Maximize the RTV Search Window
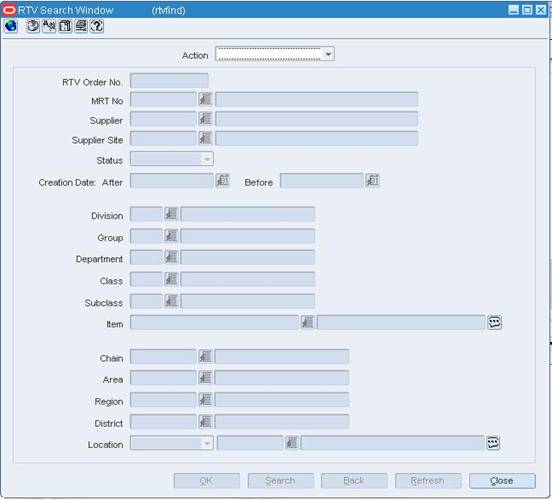This screenshot has width=552, height=500. [527, 10]
